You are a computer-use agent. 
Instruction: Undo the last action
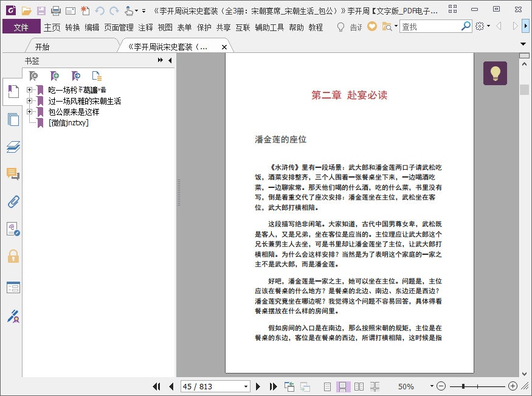[100, 11]
